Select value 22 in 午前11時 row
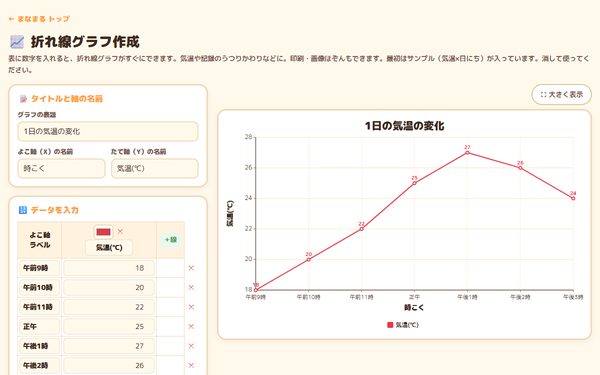 tap(109, 307)
